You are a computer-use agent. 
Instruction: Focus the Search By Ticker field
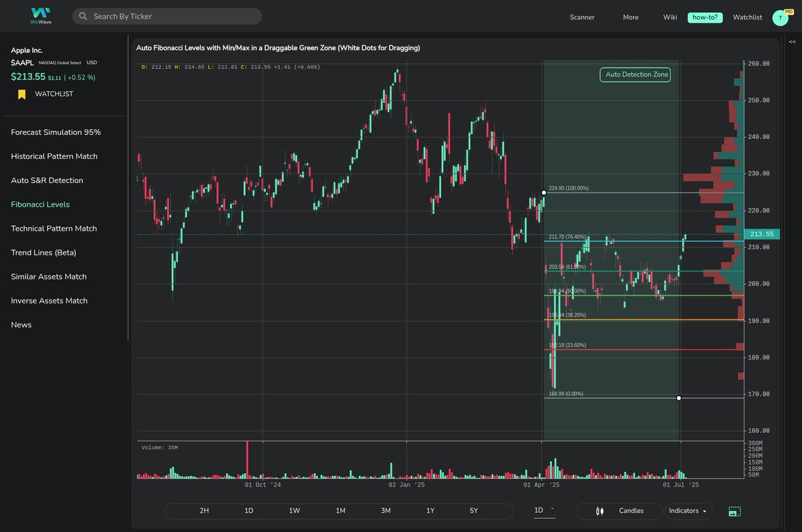167,16
